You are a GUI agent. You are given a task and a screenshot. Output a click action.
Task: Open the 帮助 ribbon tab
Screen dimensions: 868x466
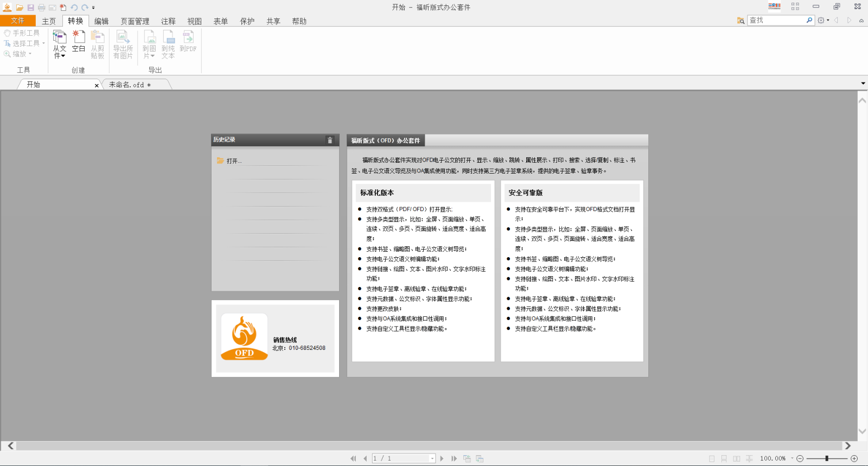tap(299, 21)
